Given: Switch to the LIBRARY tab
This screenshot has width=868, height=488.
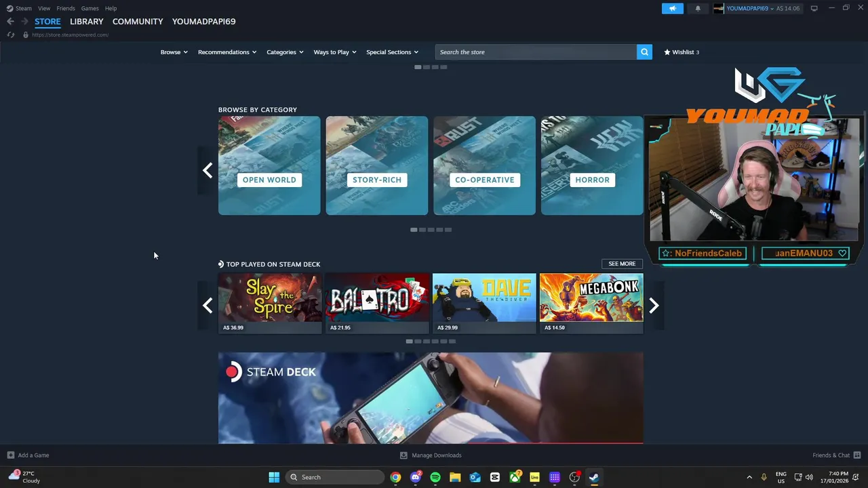Looking at the screenshot, I should click(x=86, y=22).
